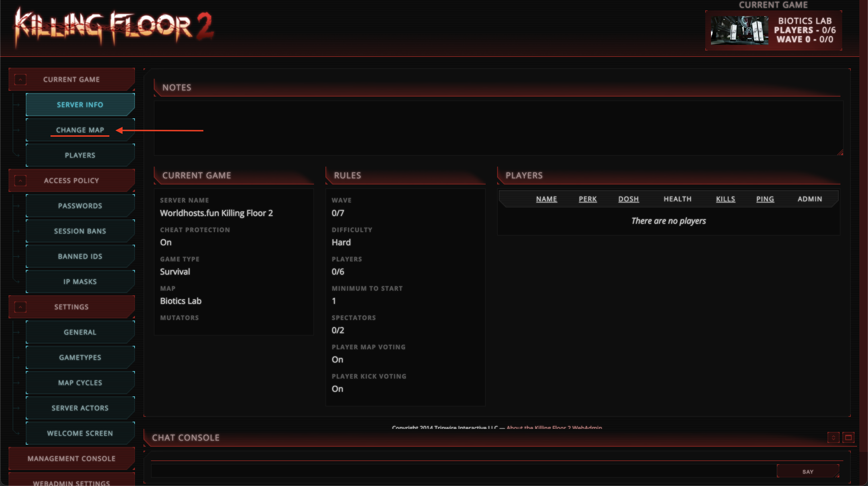Collapse the Access Policy sidebar section
The image size is (868, 486).
(x=20, y=181)
